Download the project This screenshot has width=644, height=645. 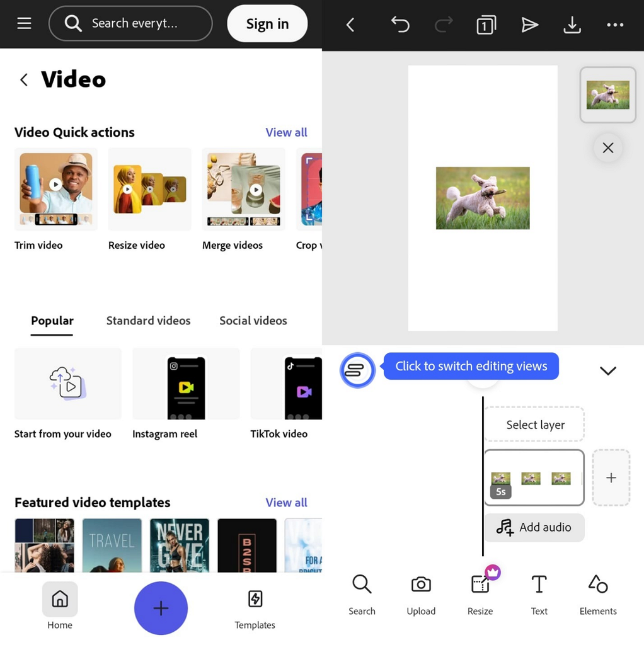[x=572, y=25]
